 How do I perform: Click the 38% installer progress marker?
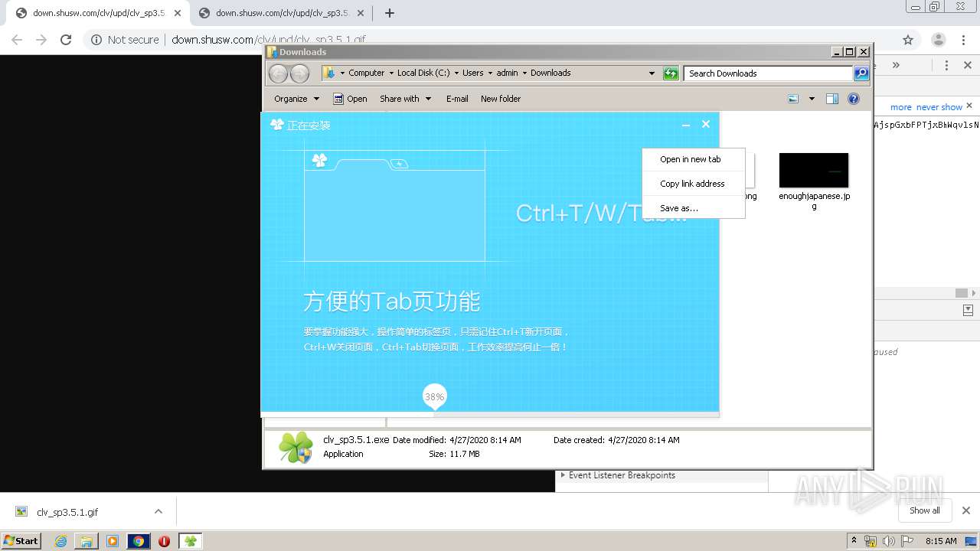434,397
